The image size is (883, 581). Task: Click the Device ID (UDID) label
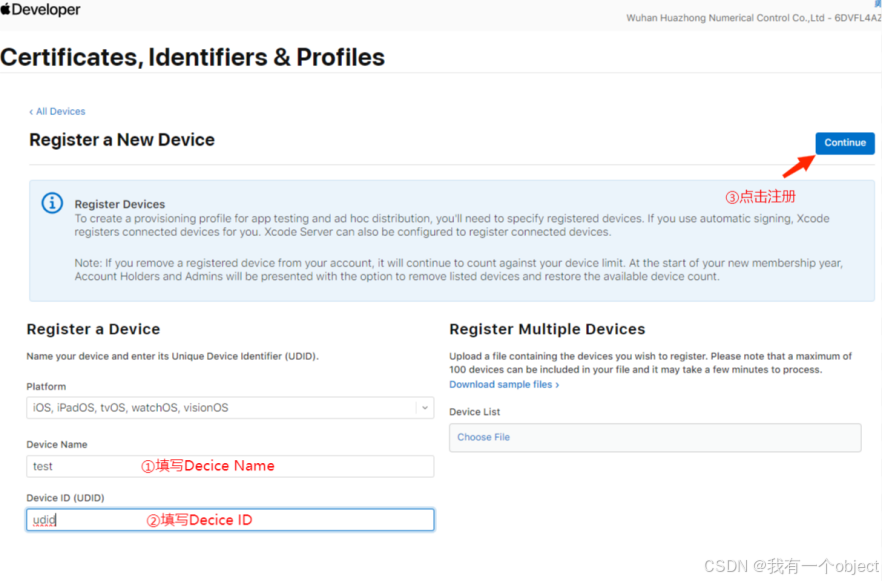coord(65,498)
